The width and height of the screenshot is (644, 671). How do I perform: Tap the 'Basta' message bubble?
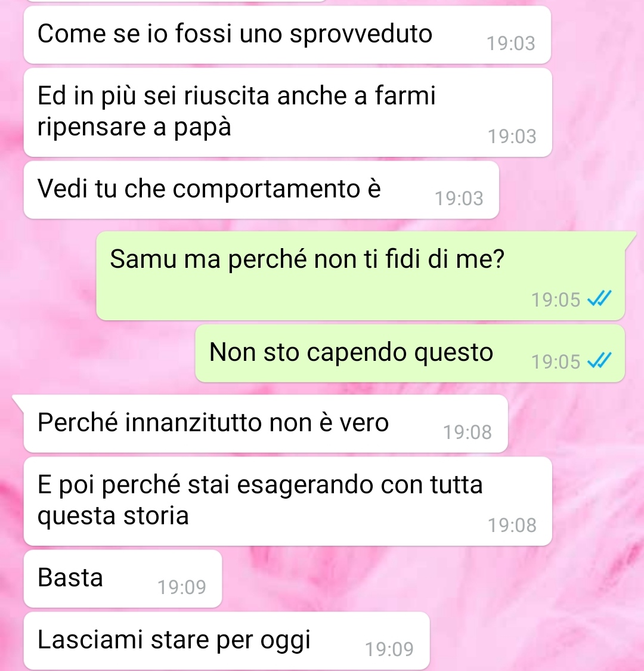pos(122,579)
